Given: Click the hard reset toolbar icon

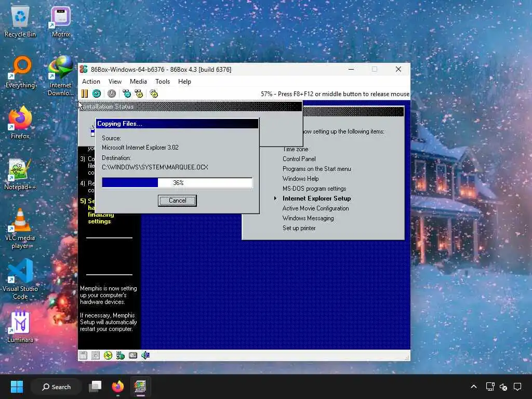Looking at the screenshot, I should (x=97, y=94).
